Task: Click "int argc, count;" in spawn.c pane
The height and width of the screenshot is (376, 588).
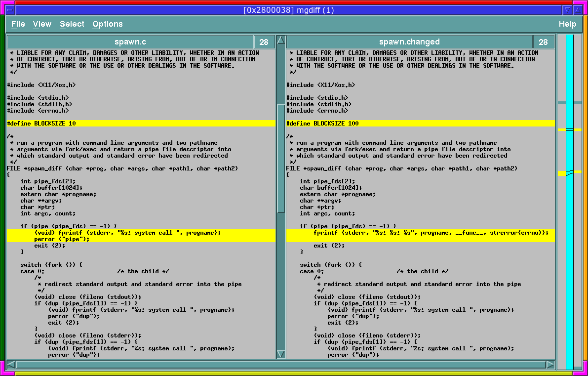Action: pos(48,213)
